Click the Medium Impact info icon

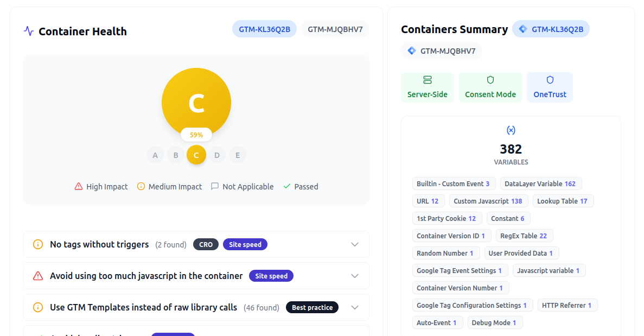(141, 186)
